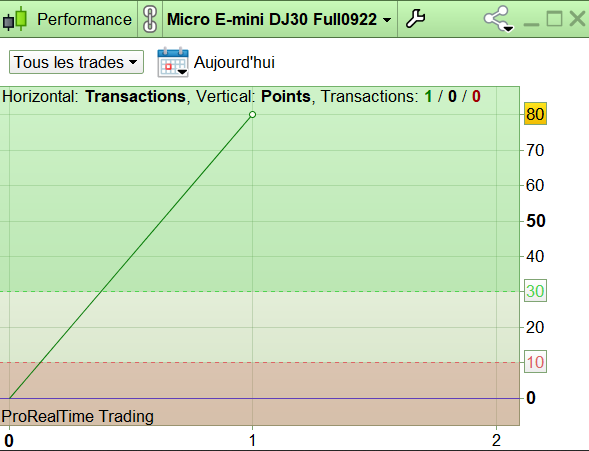Click the candlestick Performance icon
The height and width of the screenshot is (451, 589).
click(15, 19)
